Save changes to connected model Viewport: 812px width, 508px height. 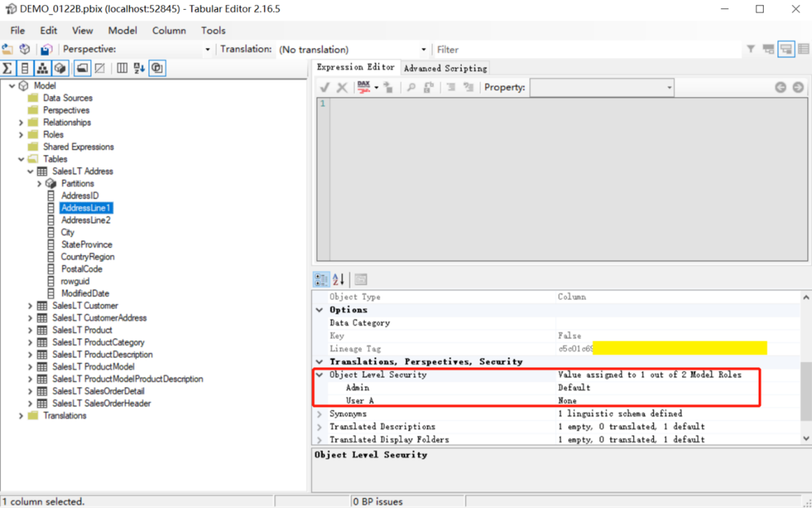(47, 49)
